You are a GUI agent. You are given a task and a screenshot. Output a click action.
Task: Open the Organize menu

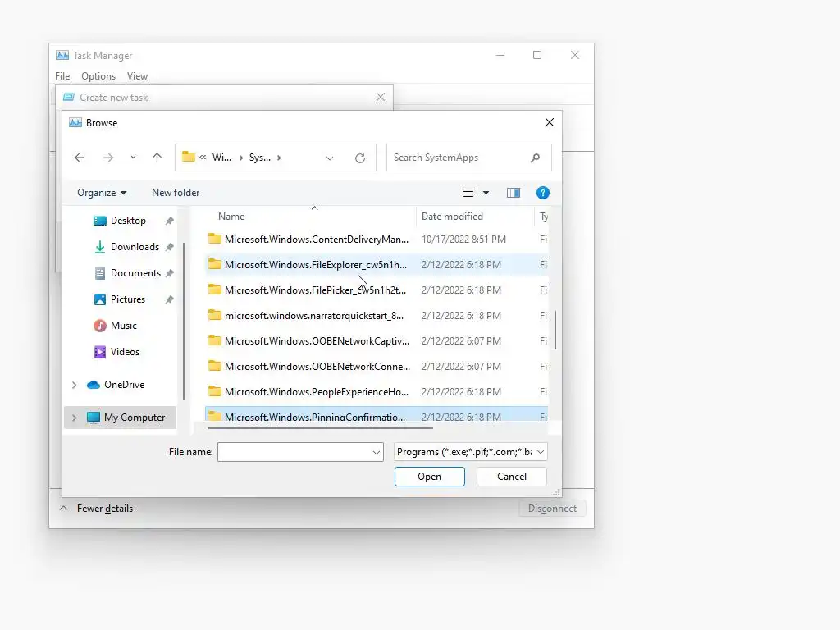(x=102, y=193)
